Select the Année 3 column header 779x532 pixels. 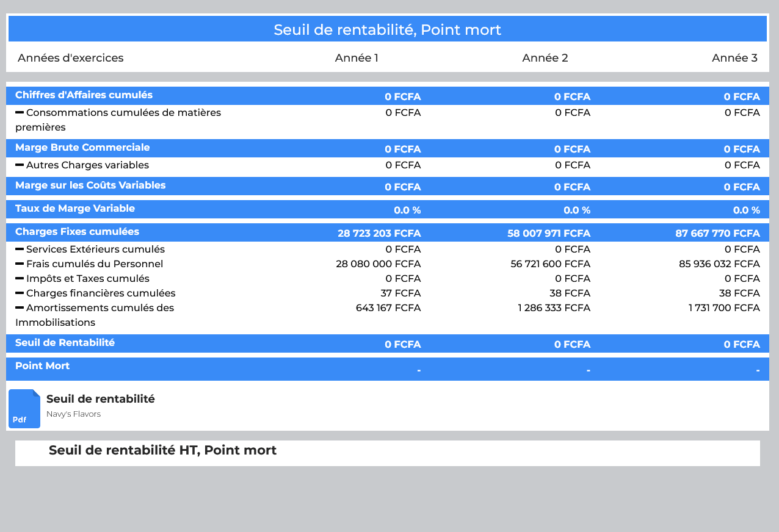(734, 58)
